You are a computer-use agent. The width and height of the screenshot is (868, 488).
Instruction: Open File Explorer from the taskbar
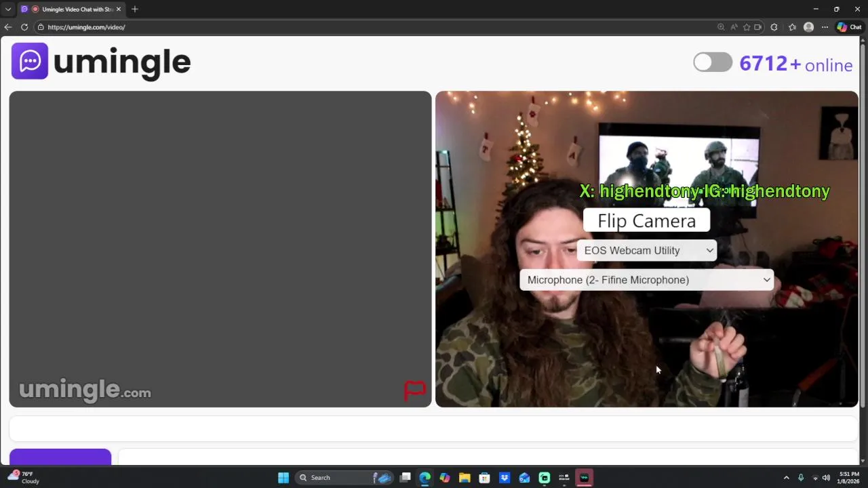pyautogui.click(x=465, y=478)
